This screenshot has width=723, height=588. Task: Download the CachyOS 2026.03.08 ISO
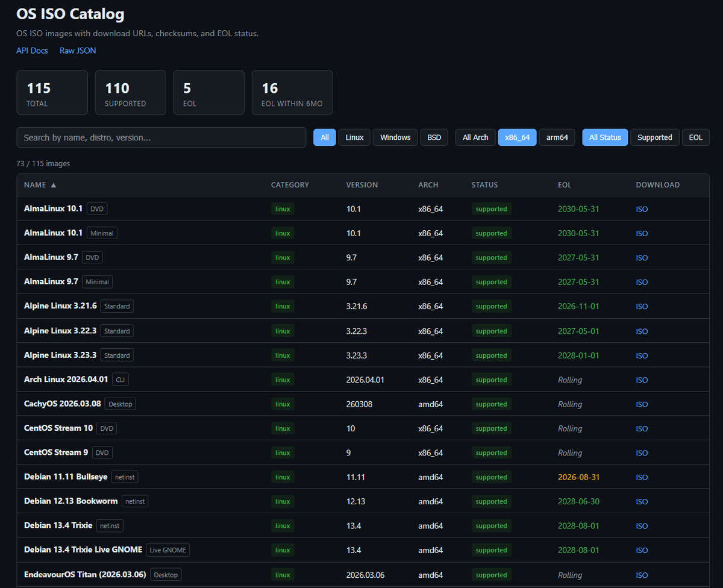coord(642,404)
